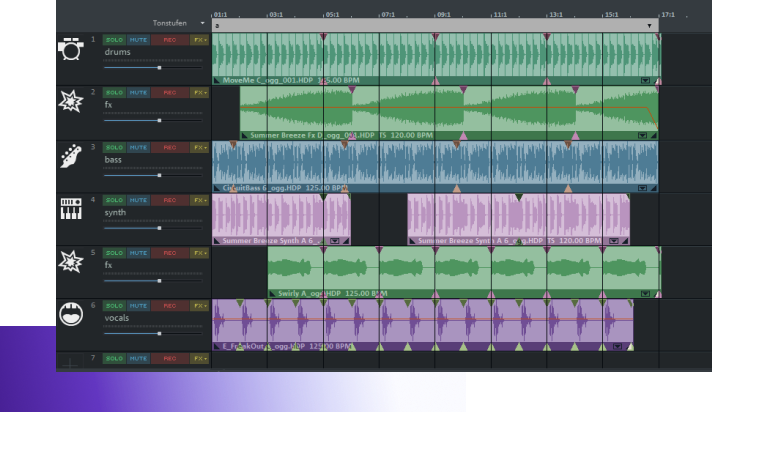Arm REC on the vocals track

tap(169, 306)
